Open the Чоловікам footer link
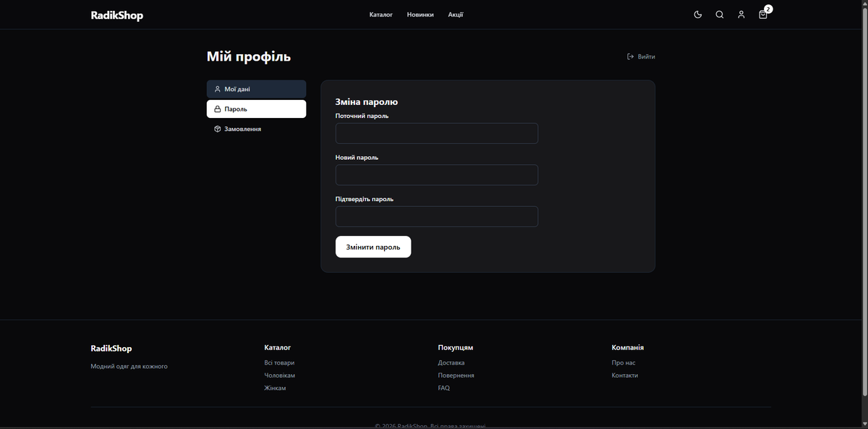 point(280,375)
